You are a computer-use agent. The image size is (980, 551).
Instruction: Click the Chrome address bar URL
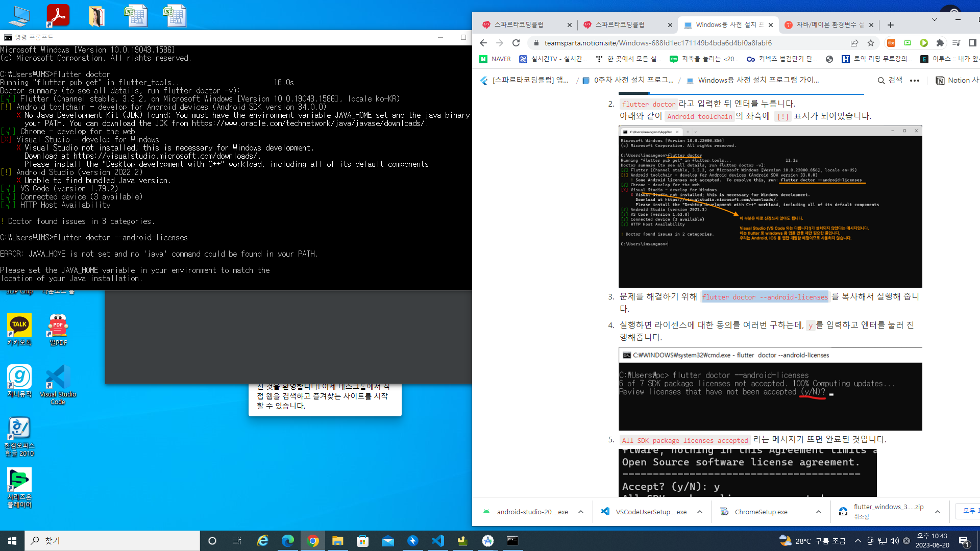click(x=658, y=43)
